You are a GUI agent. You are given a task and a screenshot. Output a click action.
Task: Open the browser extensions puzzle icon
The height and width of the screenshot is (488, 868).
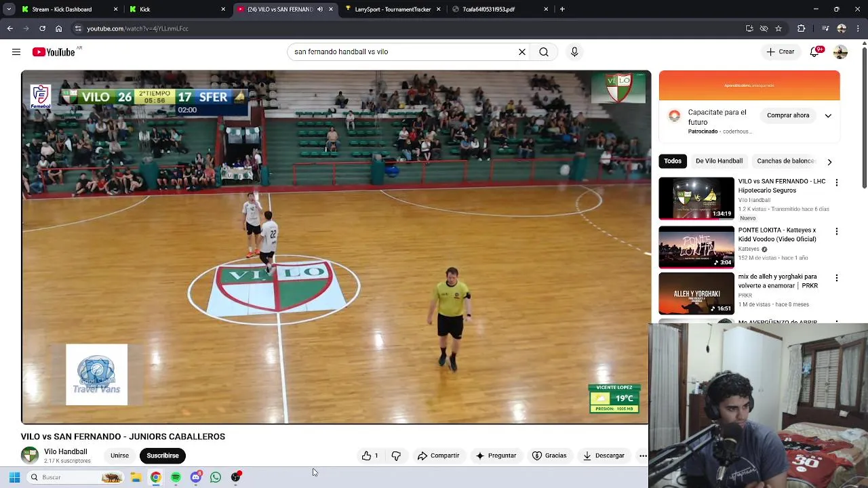pyautogui.click(x=802, y=28)
